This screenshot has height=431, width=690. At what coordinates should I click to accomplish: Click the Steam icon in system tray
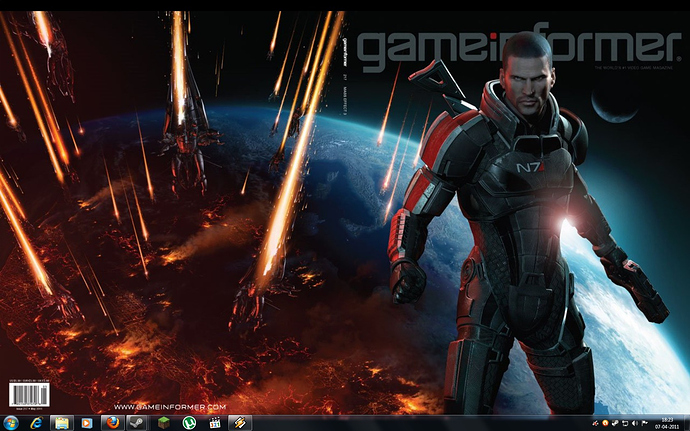point(613,423)
